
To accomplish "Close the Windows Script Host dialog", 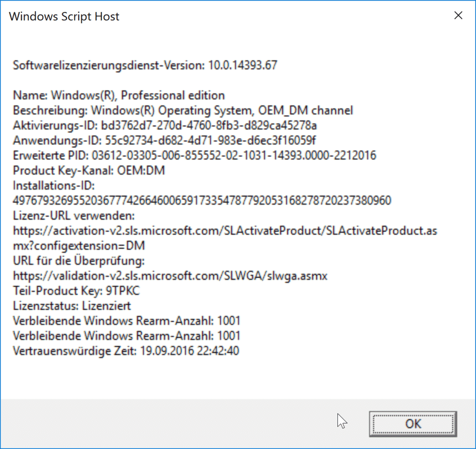I will point(458,15).
